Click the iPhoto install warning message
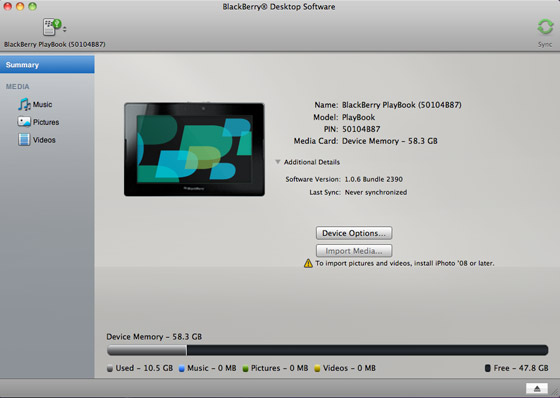This screenshot has height=398, width=560. (405, 263)
